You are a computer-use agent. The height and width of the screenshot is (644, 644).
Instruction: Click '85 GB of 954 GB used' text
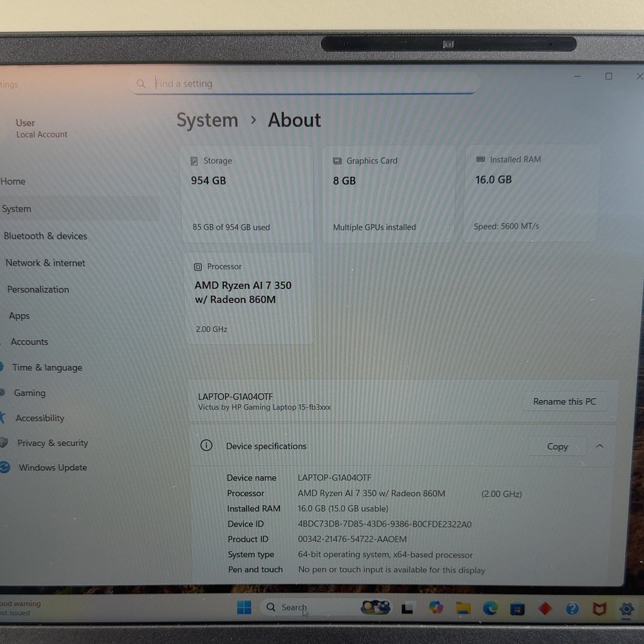(231, 228)
